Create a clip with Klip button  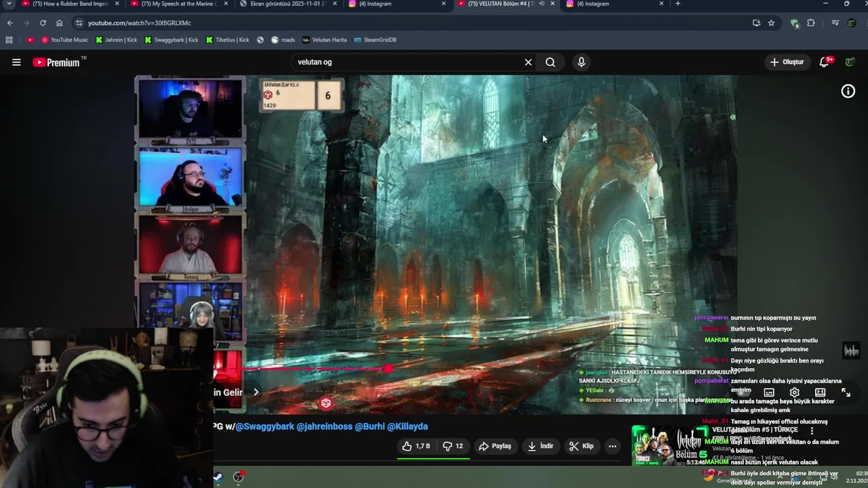point(581,446)
